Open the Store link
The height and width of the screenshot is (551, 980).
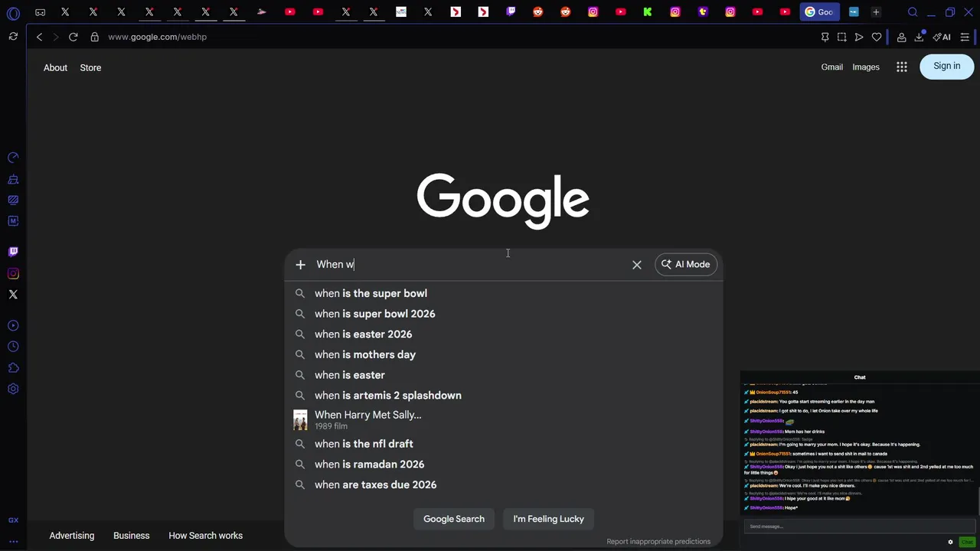click(x=90, y=67)
